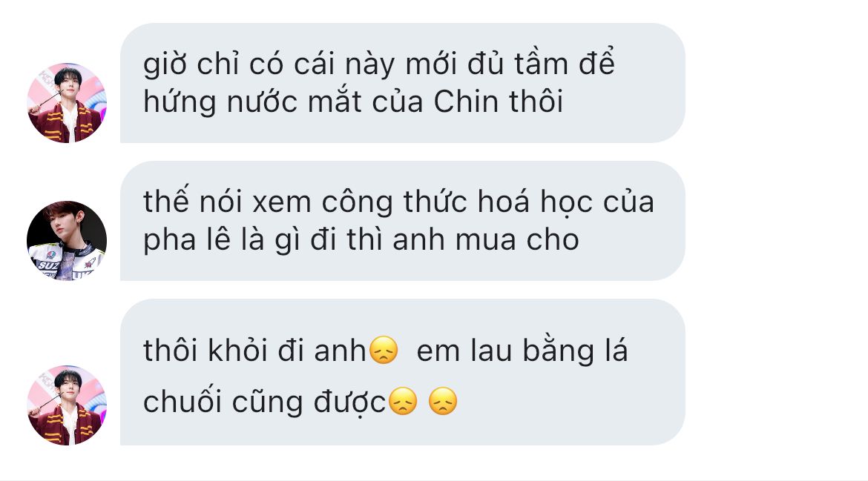The width and height of the screenshot is (868, 481).
Task: Click the first sad emoji after "được"
Action: click(x=403, y=402)
